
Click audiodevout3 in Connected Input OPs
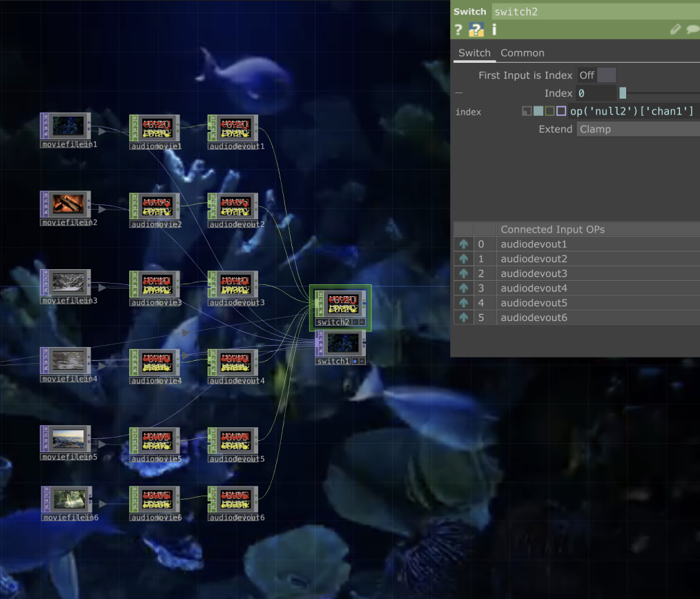[x=534, y=274]
